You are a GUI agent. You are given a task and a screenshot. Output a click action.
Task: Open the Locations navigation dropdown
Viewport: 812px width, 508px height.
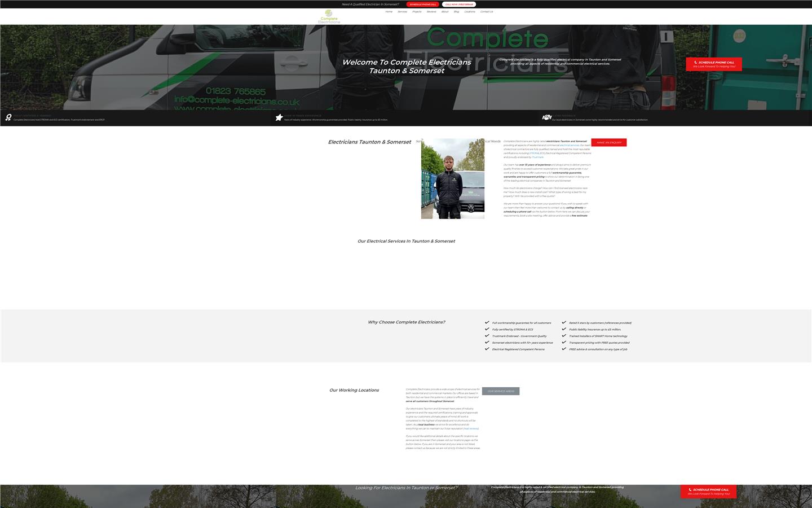(x=470, y=11)
